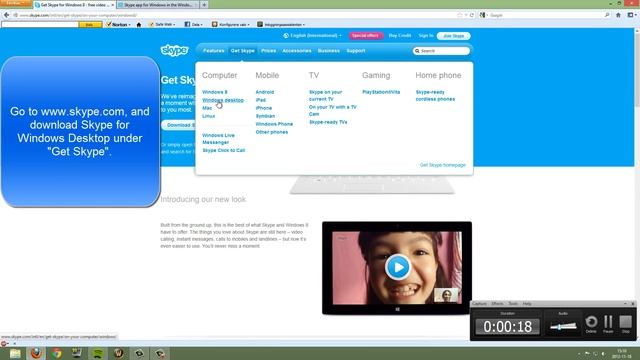Open the English (International) language selector
640x360 pixels.
312,36
